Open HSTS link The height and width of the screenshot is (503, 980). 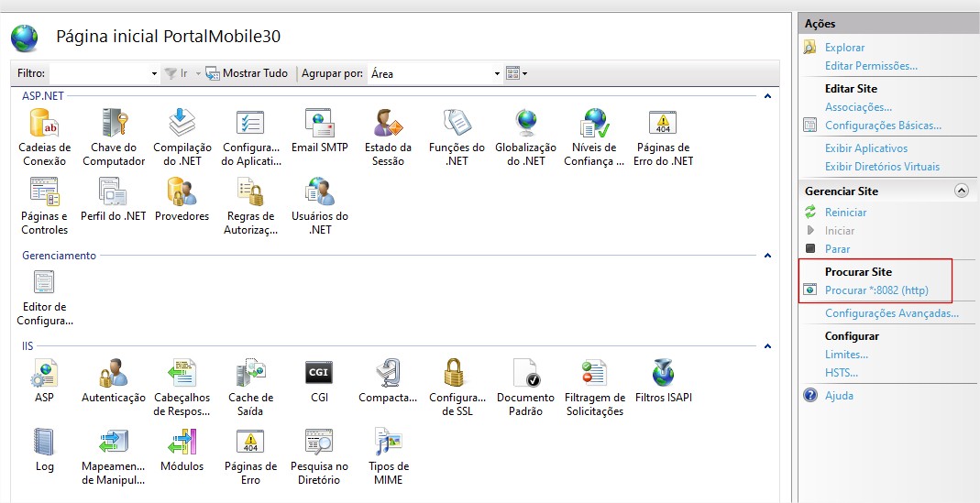tap(842, 373)
